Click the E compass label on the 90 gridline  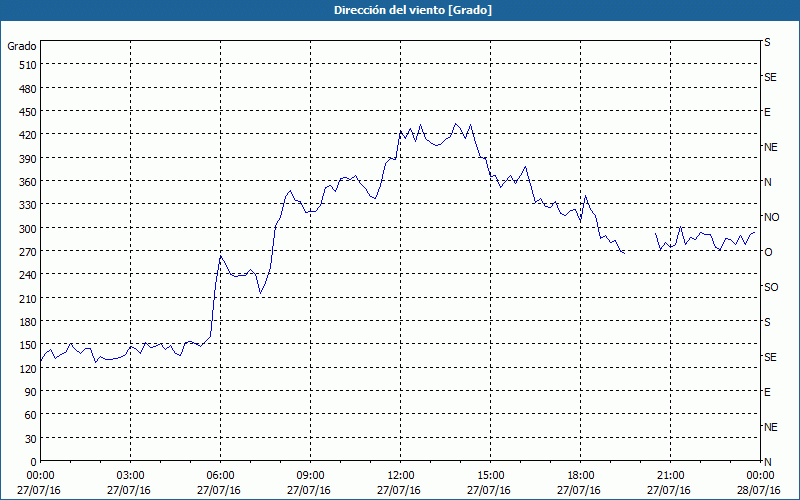click(767, 392)
